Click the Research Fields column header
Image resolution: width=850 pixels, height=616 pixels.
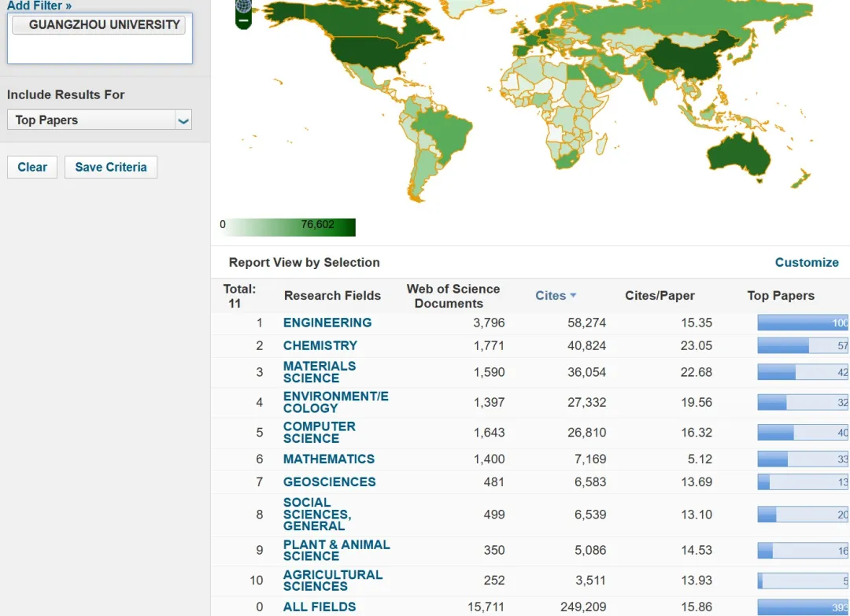point(332,295)
